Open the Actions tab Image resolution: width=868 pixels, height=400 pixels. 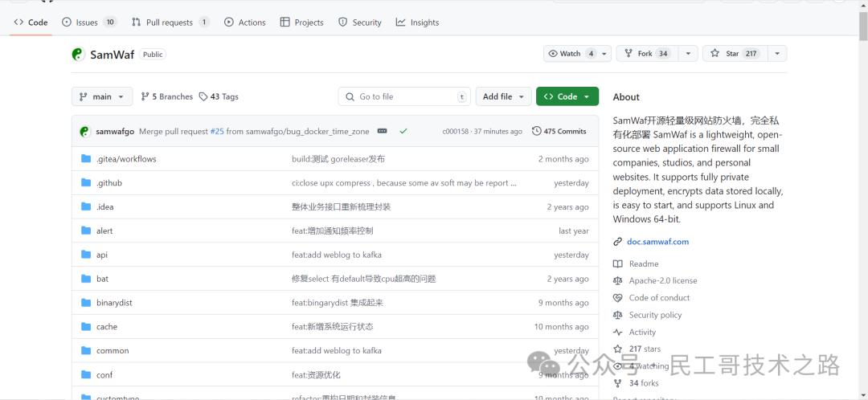pos(244,22)
